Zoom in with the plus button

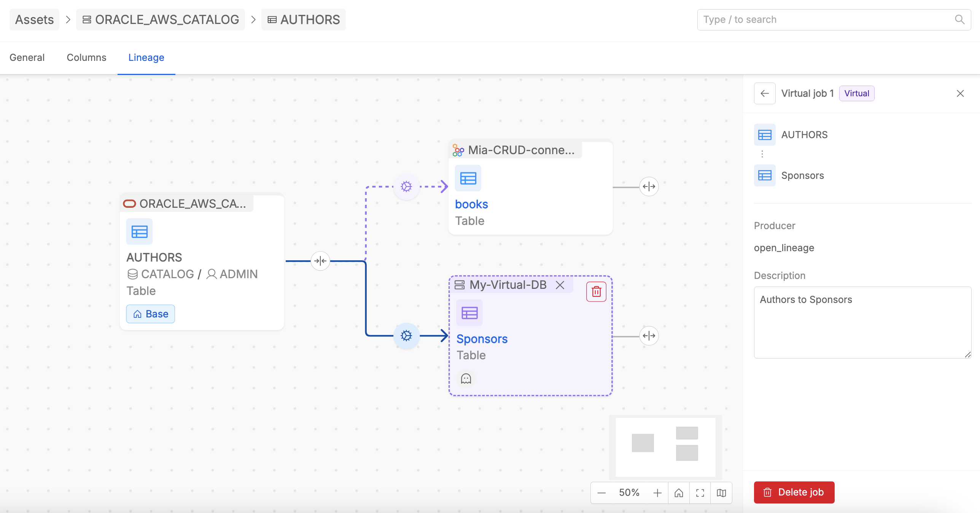click(657, 493)
